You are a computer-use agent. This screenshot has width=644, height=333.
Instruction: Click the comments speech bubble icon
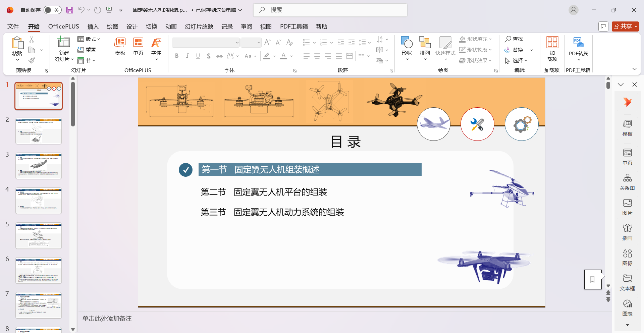point(603,26)
